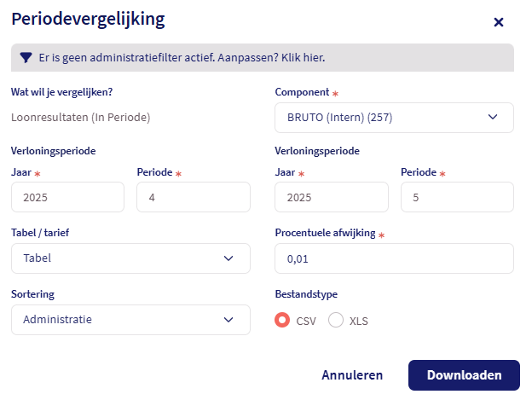
Task: Click the filter funnel icon
Action: coord(26,58)
